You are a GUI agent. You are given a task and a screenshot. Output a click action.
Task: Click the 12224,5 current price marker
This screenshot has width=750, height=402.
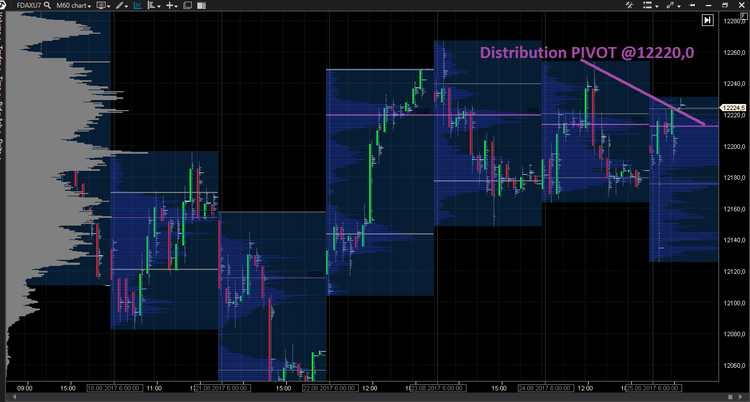pyautogui.click(x=735, y=108)
